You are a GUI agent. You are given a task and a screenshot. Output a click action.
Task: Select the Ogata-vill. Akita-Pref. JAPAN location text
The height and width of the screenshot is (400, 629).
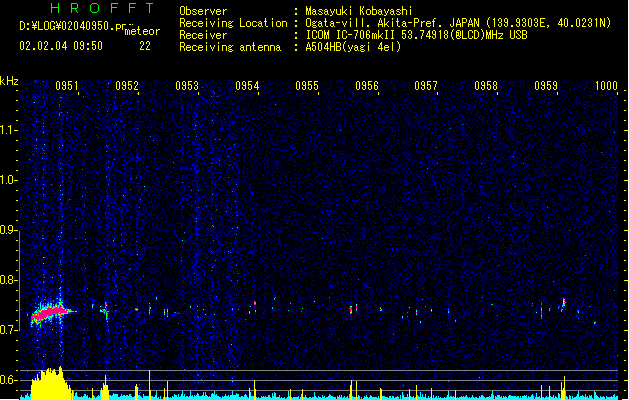click(458, 23)
